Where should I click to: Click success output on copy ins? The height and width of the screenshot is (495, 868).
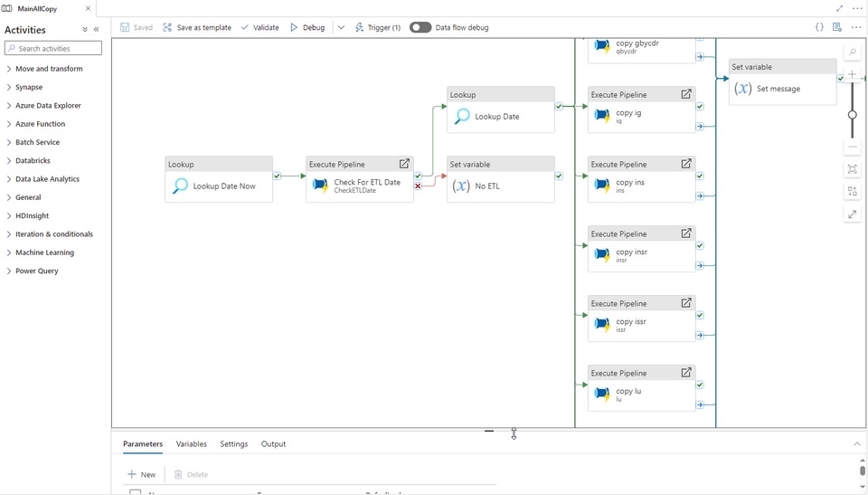tap(700, 176)
